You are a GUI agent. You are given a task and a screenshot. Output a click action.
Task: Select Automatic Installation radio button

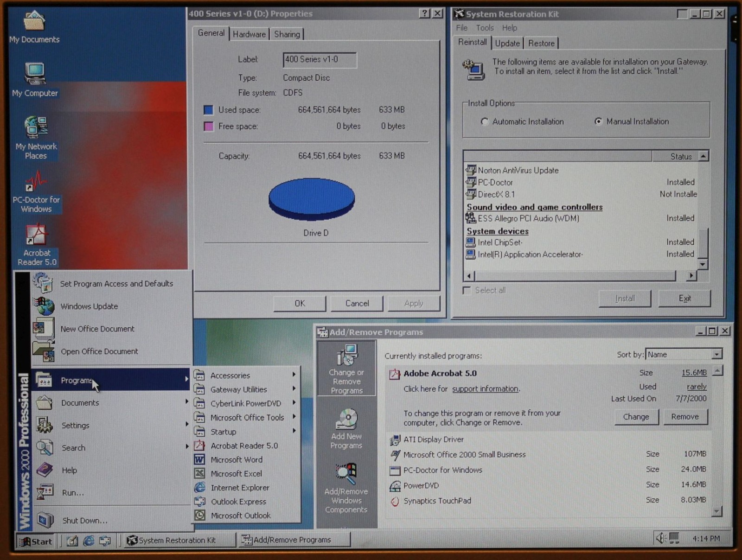pyautogui.click(x=485, y=121)
